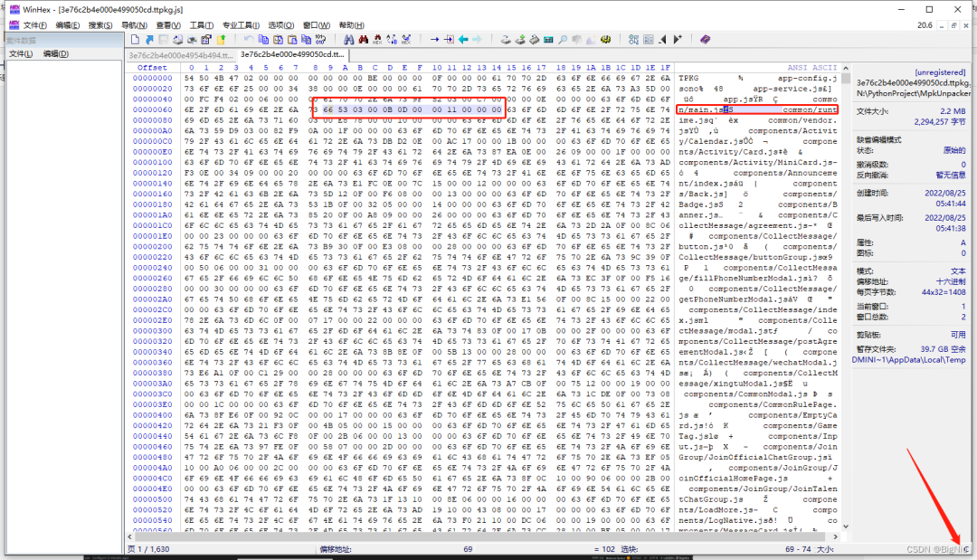
Task: Create a new file with the toolbar icon
Action: (x=135, y=39)
